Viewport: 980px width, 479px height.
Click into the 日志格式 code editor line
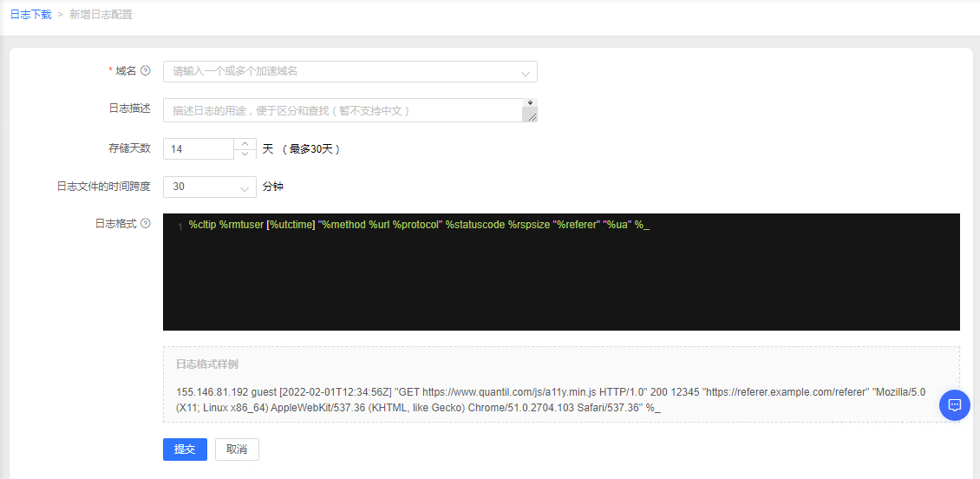[419, 226]
